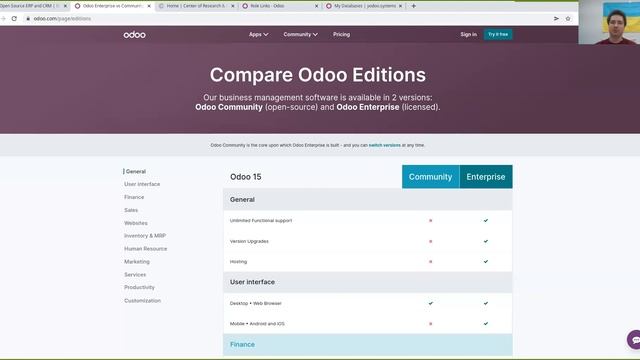Click Enterprise checkmark for Version Upgrades
The width and height of the screenshot is (640, 360).
click(486, 241)
